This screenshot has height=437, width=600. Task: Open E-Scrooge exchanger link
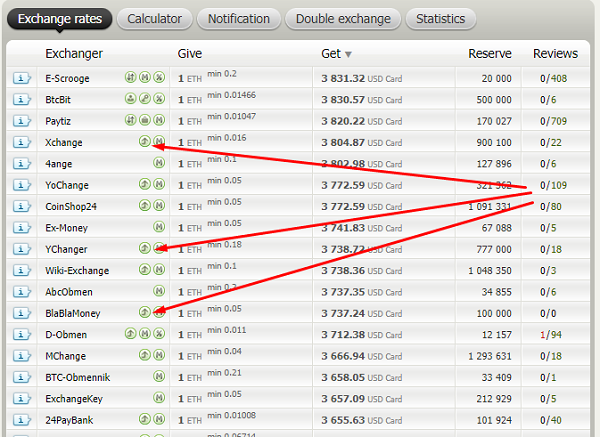[x=67, y=78]
